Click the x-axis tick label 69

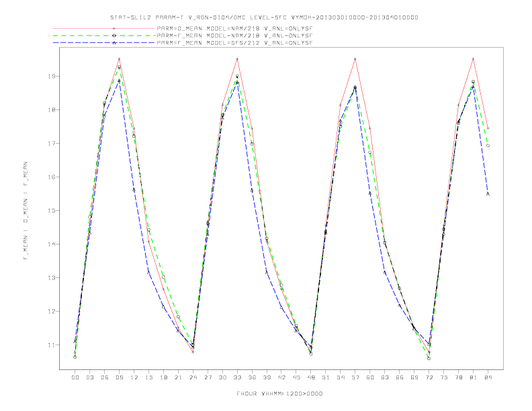coord(414,377)
